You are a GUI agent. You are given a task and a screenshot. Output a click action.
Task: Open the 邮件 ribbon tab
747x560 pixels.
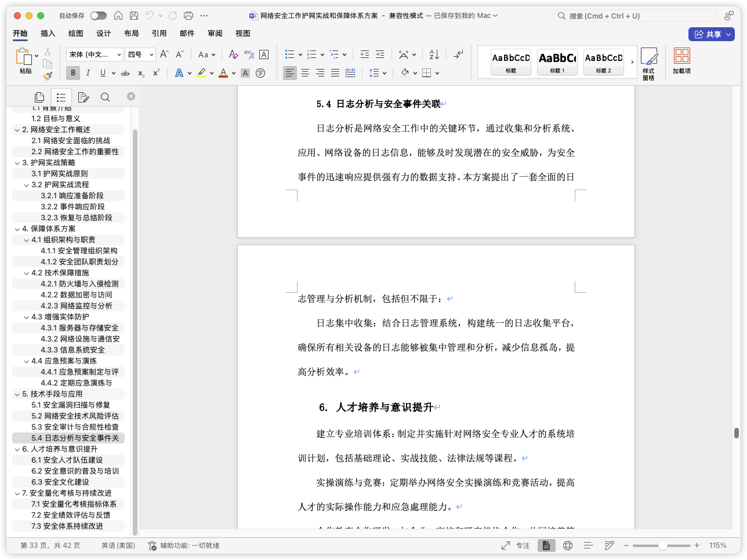tap(187, 34)
